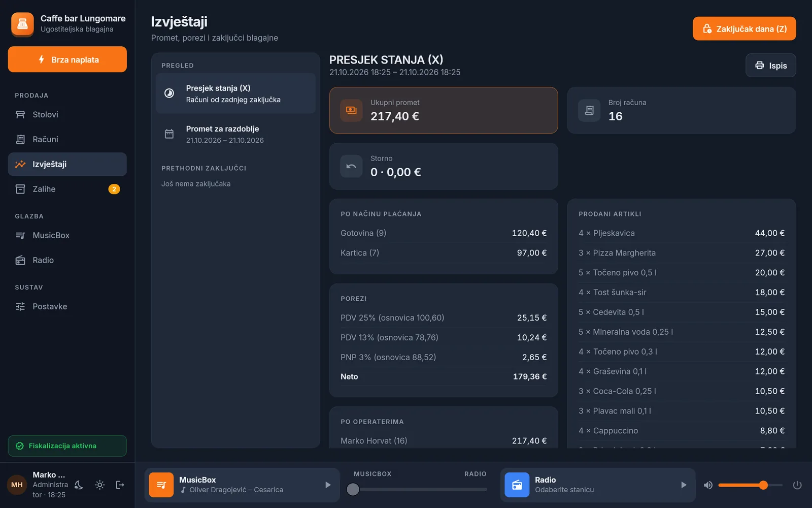Click the power icon in player bar
The height and width of the screenshot is (508, 812).
(x=797, y=485)
